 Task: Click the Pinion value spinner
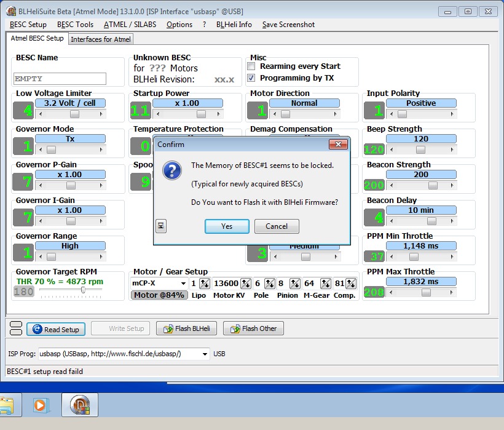tap(295, 284)
